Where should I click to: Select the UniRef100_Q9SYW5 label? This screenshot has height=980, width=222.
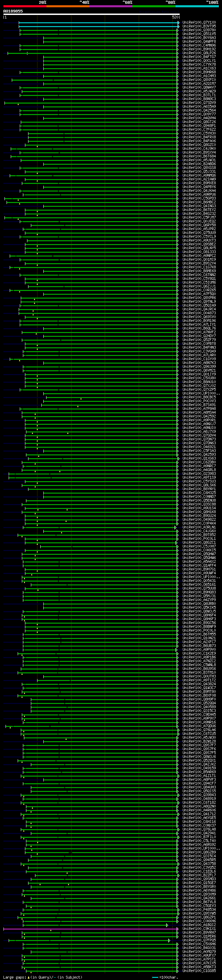click(199, 913)
